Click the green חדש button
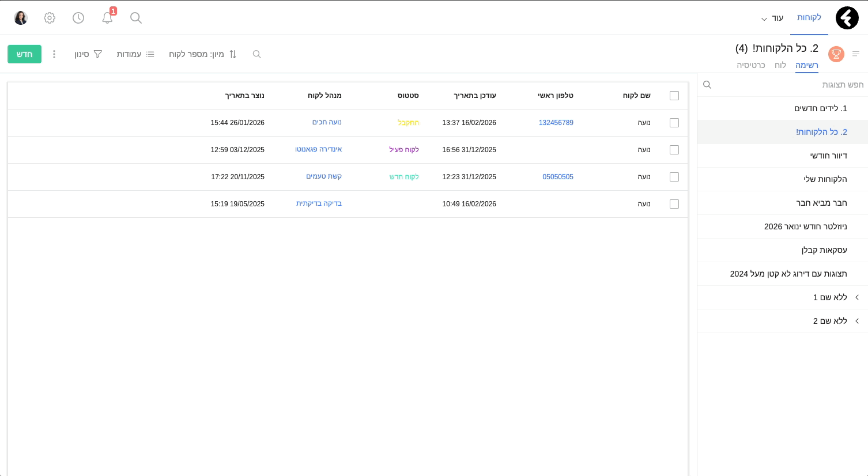The width and height of the screenshot is (868, 476). (24, 54)
